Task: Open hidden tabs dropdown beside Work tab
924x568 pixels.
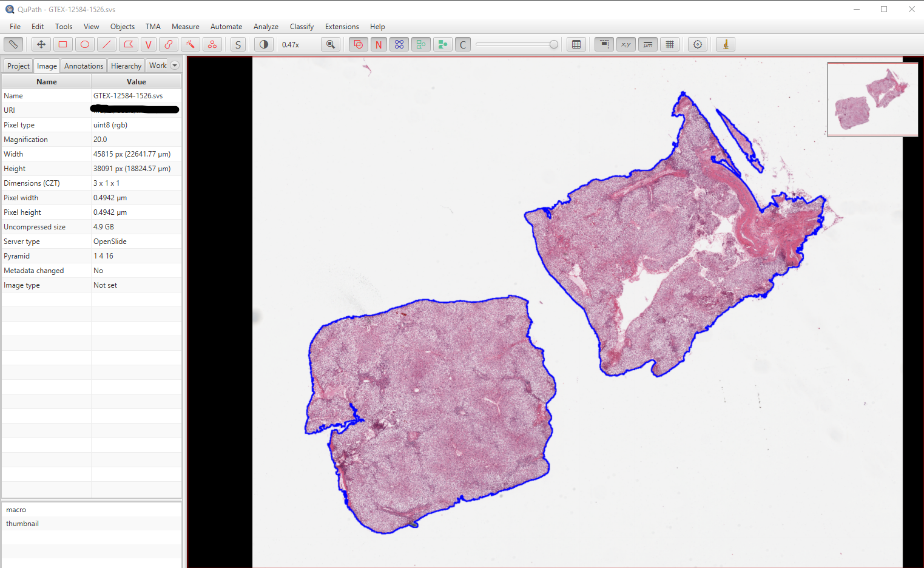Action: click(x=175, y=65)
